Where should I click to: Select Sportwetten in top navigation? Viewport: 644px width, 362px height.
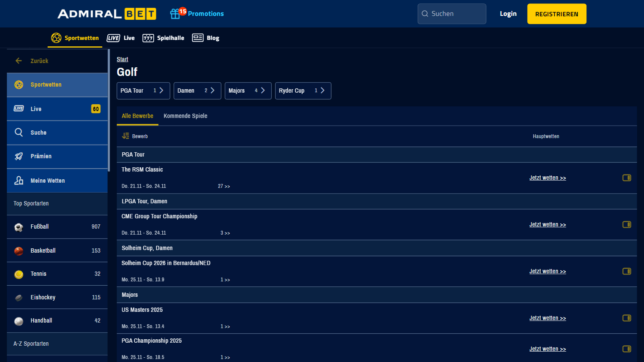pyautogui.click(x=75, y=38)
